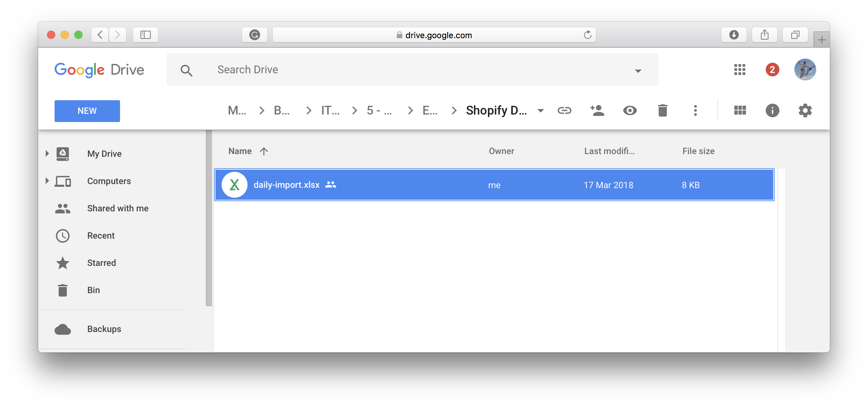
Task: Open the Drive settings gear
Action: (x=805, y=110)
